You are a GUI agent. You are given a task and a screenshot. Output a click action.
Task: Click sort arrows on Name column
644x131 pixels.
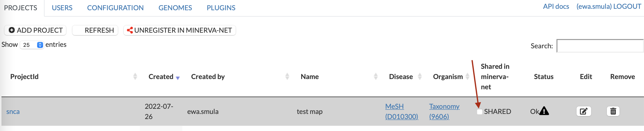376,76
